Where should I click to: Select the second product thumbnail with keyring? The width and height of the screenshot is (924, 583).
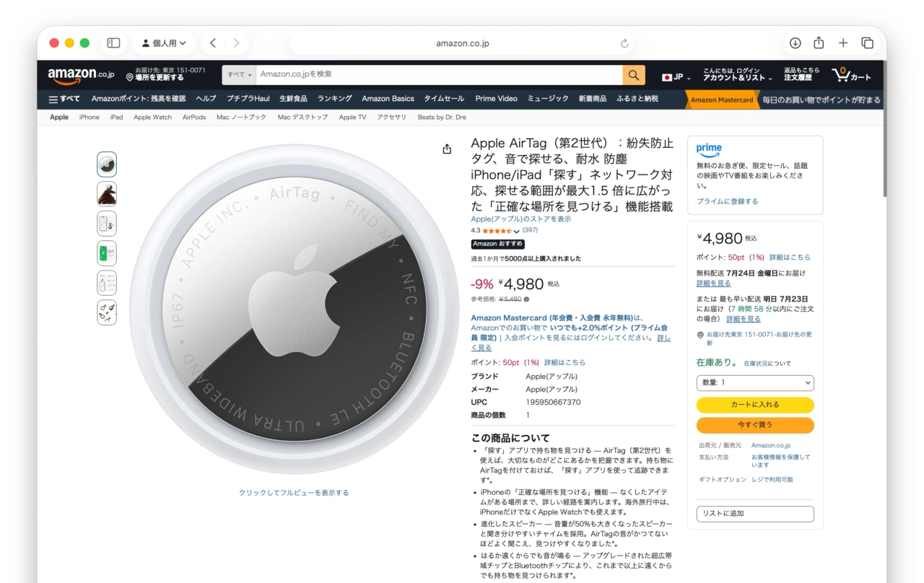[106, 194]
